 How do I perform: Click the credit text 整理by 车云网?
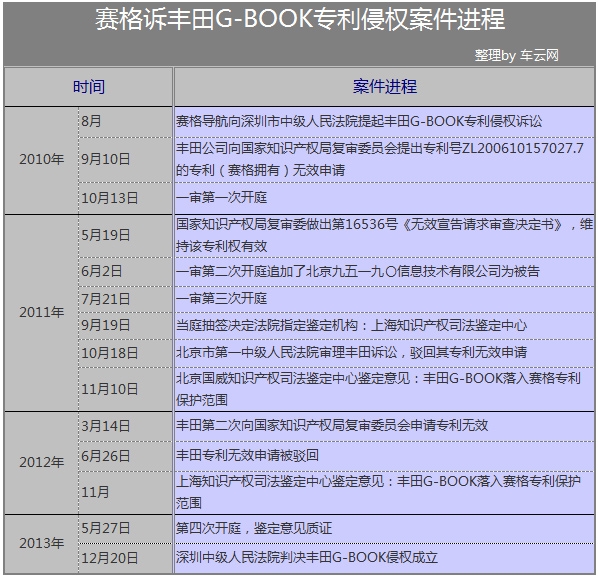point(516,55)
